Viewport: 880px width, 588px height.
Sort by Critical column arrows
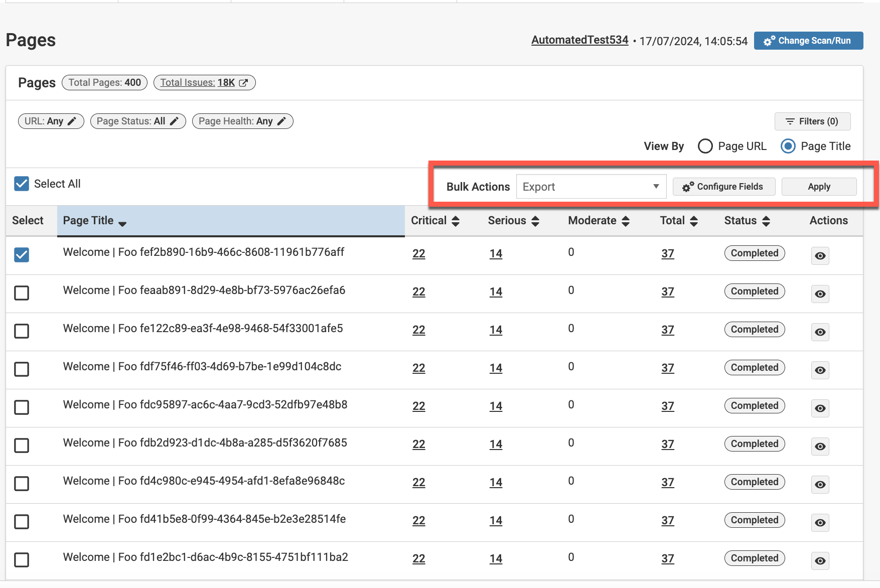click(x=456, y=221)
